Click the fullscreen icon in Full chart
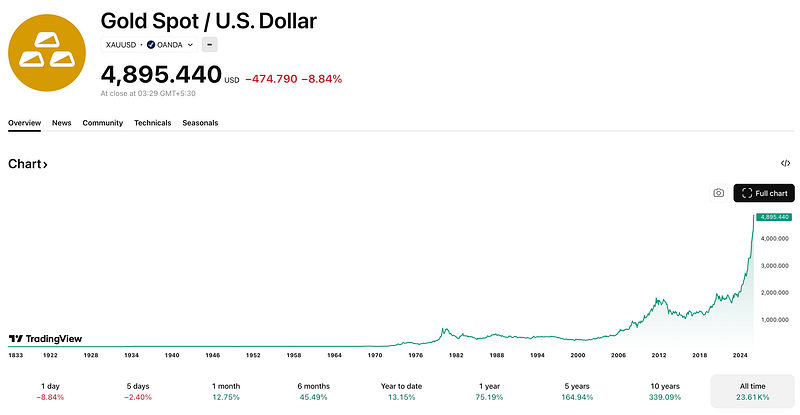 click(747, 193)
